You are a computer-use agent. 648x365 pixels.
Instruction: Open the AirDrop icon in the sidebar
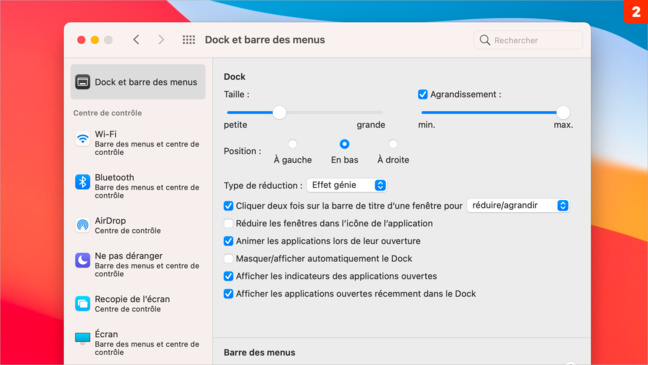[83, 225]
